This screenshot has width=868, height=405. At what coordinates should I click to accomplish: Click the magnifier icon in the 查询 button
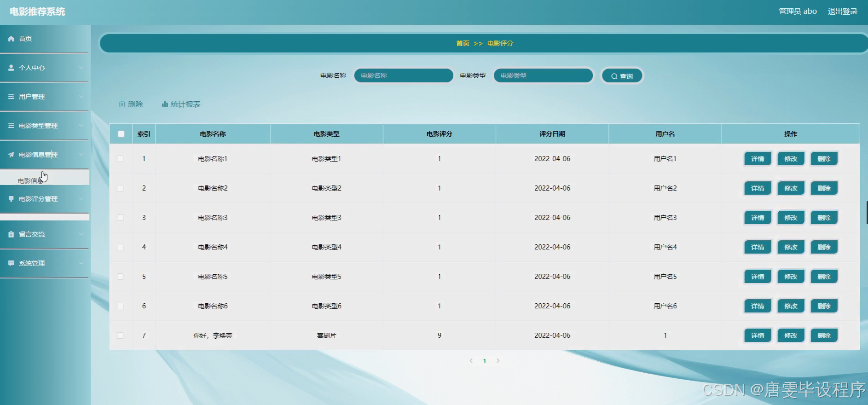coord(614,76)
